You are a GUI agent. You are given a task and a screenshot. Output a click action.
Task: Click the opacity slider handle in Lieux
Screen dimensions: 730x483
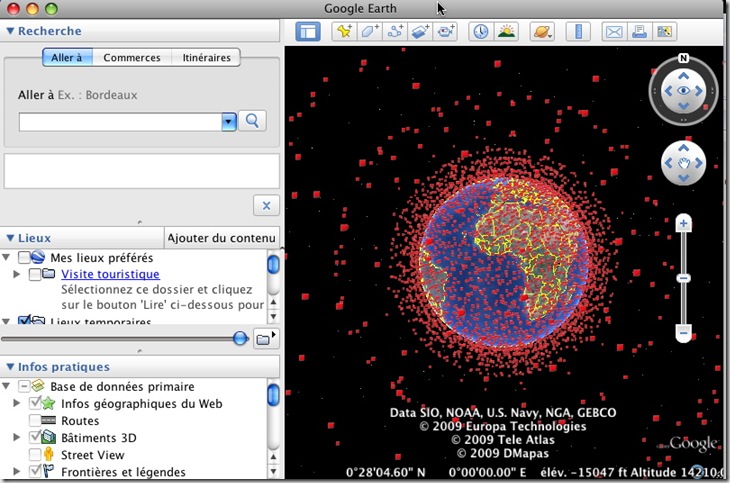pos(240,338)
